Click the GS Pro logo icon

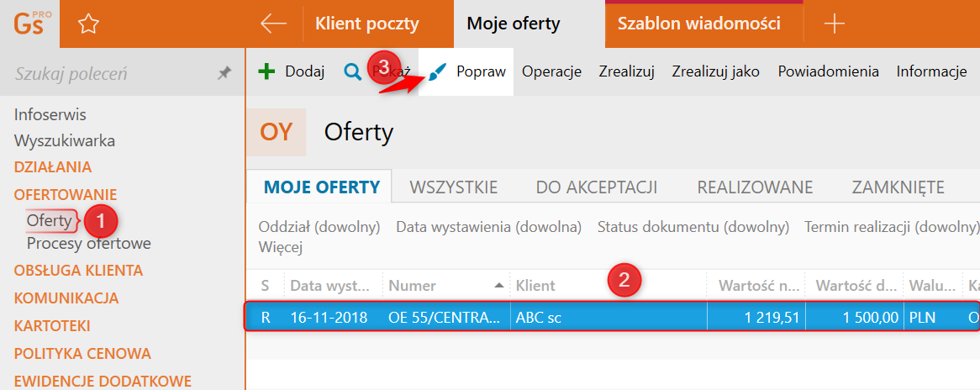tap(31, 24)
